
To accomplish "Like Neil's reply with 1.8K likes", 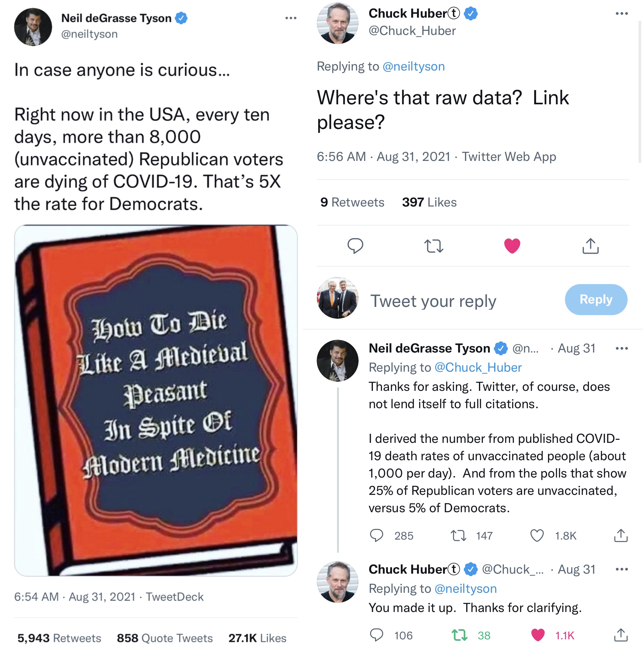I will tap(537, 536).
